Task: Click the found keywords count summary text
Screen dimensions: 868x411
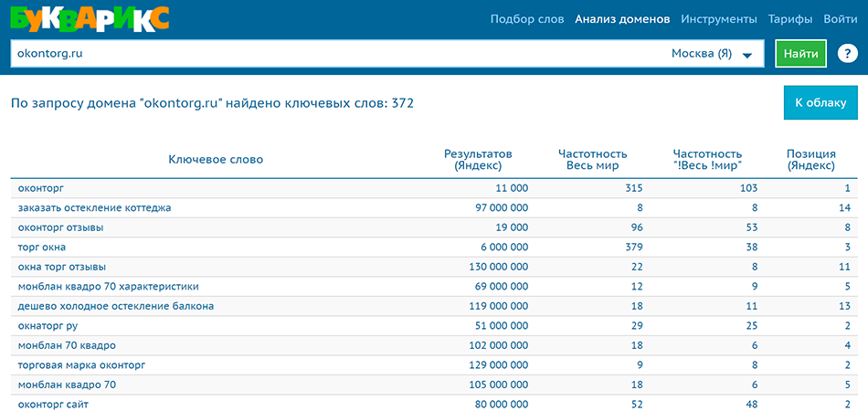Action: [212, 103]
